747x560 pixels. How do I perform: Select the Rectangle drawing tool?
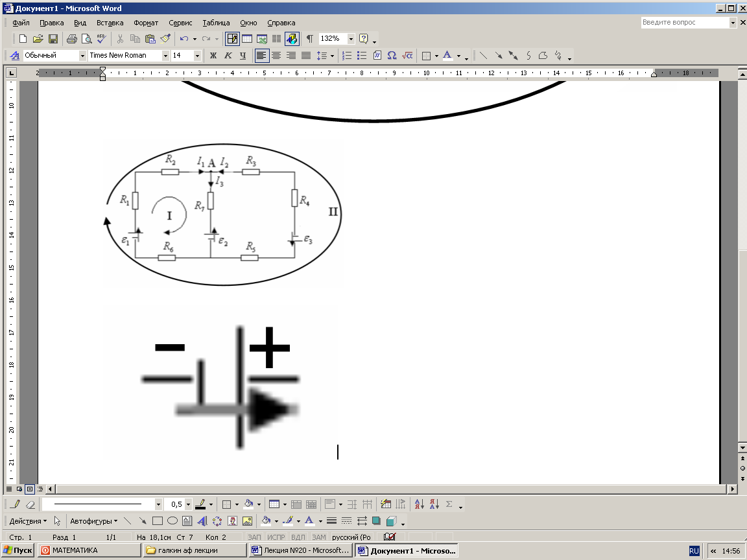tap(157, 521)
